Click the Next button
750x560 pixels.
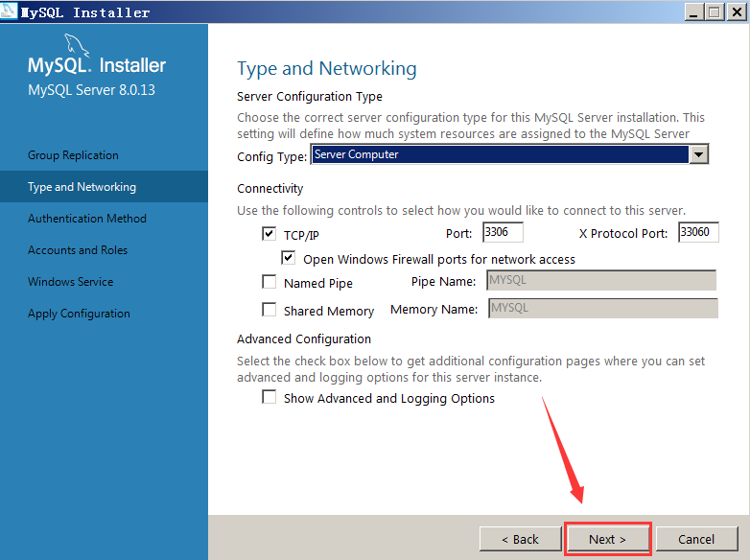tap(607, 539)
